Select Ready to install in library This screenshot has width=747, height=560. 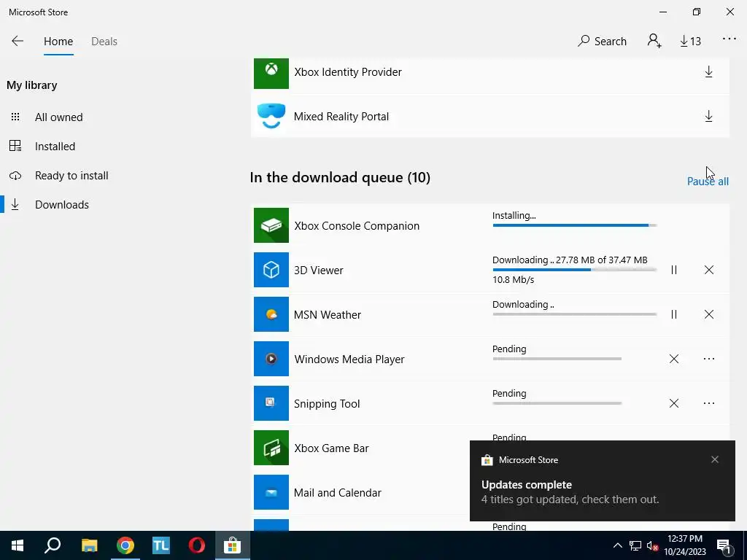coord(71,176)
